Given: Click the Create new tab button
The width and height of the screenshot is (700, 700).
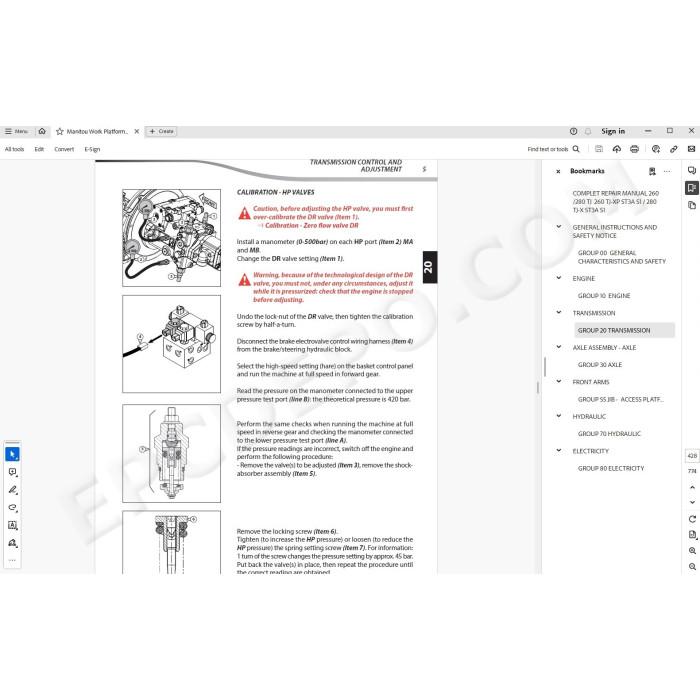Looking at the screenshot, I should click(x=161, y=131).
